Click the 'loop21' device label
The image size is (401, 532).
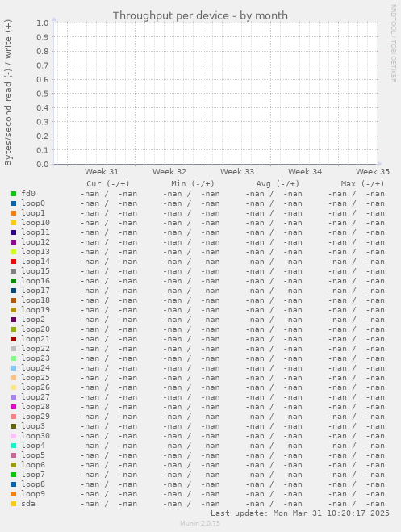point(36,339)
